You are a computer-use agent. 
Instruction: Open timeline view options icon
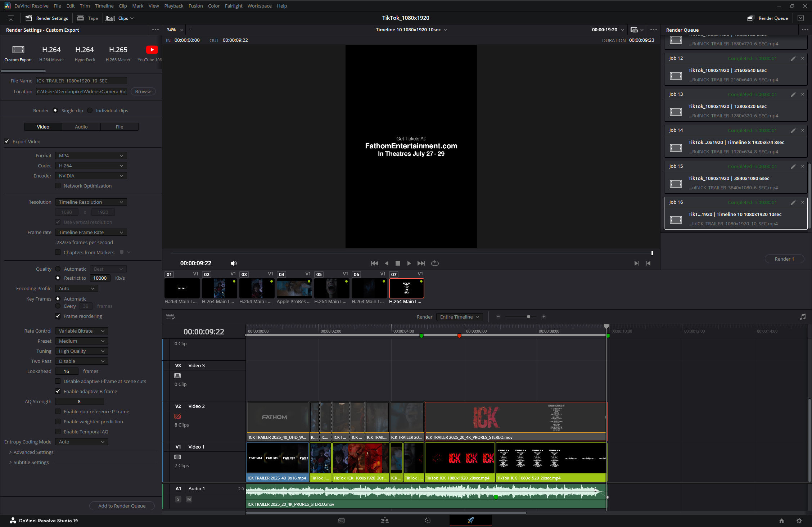(x=171, y=317)
